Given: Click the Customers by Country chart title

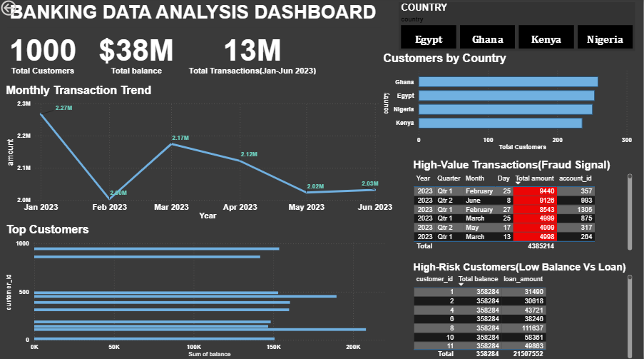Looking at the screenshot, I should pos(444,58).
